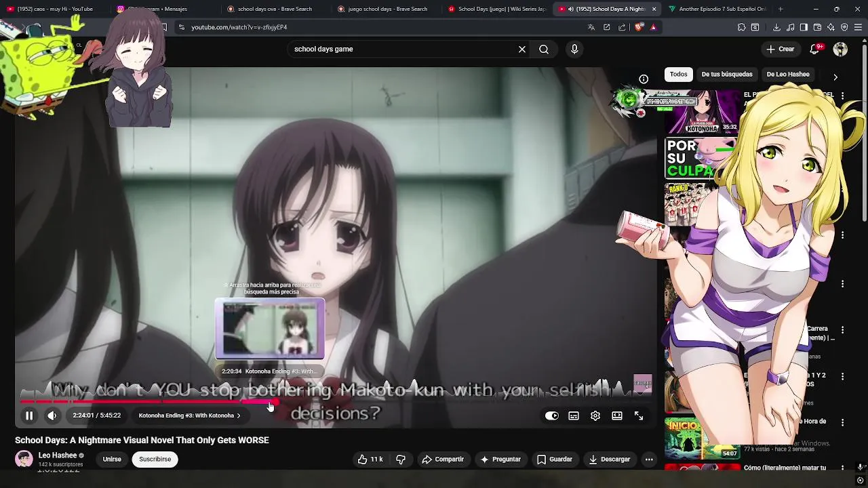Open Brave Shields lion icon
Screen dimensions: 868x488
point(639,27)
